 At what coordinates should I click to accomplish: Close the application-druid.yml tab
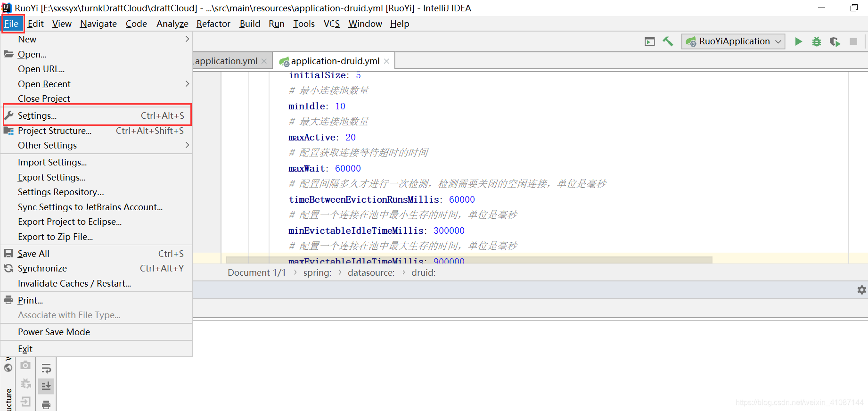tap(386, 61)
